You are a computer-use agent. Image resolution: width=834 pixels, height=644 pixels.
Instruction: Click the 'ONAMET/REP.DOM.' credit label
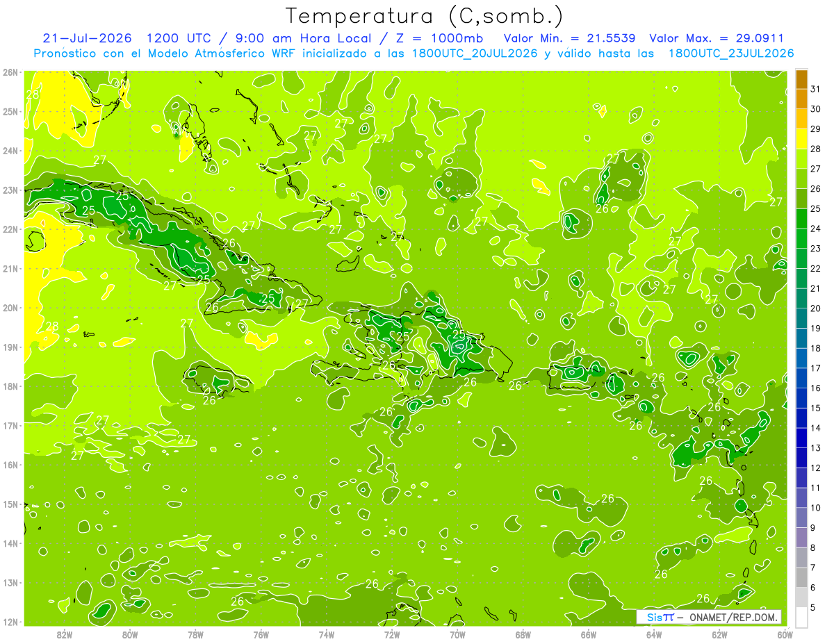pos(733,617)
